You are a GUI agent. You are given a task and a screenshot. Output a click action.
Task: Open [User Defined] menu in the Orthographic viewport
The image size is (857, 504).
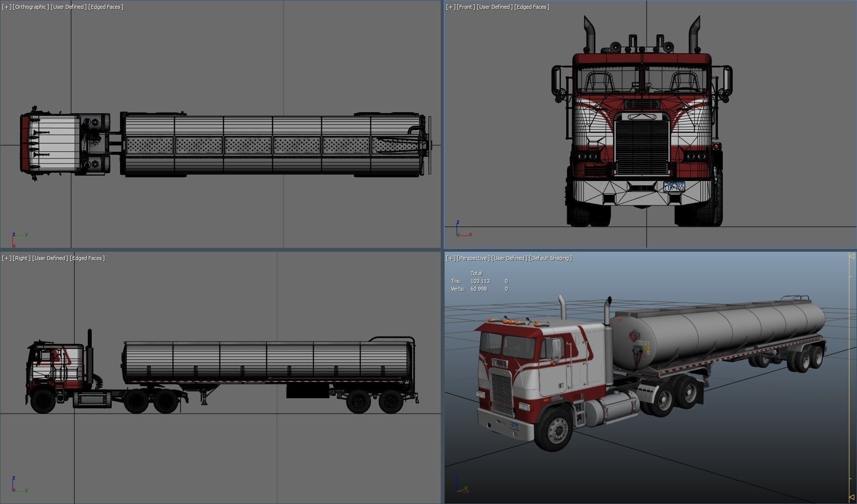pyautogui.click(x=69, y=7)
